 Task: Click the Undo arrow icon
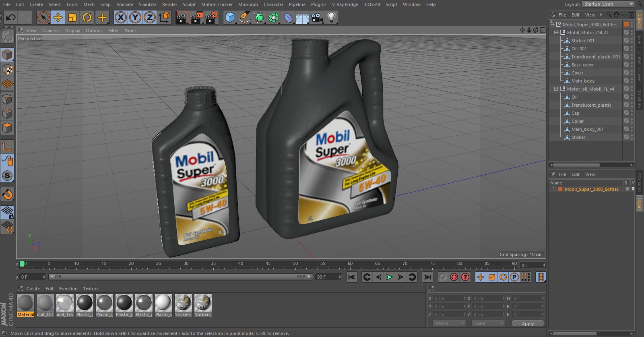pos(11,17)
